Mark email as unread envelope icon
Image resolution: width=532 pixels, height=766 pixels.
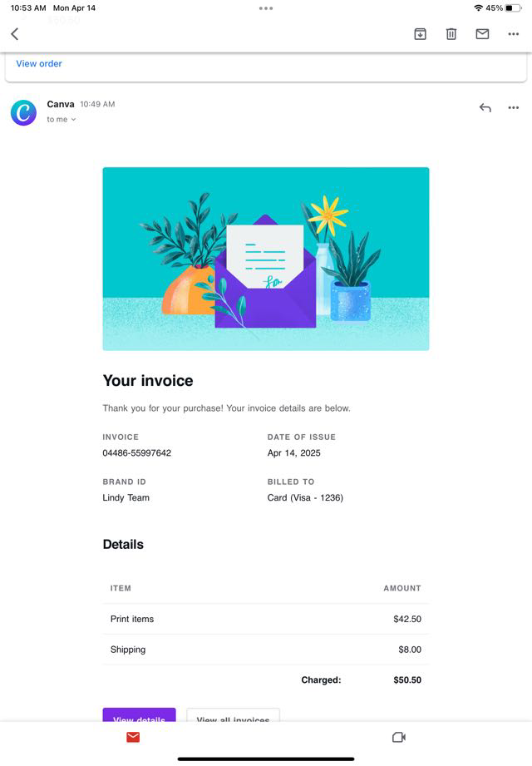[482, 34]
